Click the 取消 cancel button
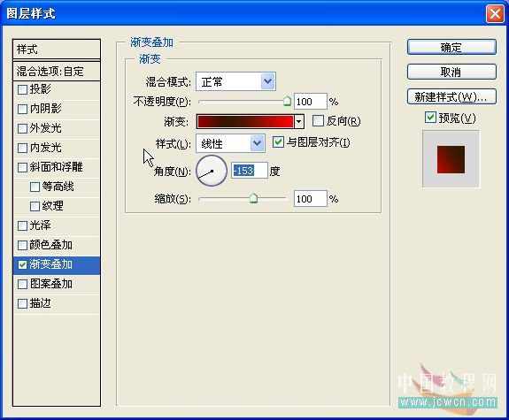 point(451,72)
